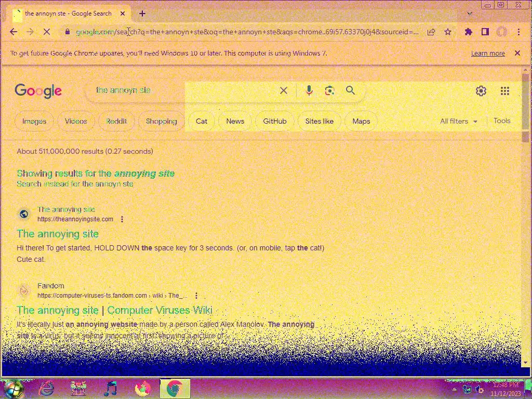Click the page vertical scrollbar thumb
This screenshot has width=532, height=399.
(x=526, y=102)
